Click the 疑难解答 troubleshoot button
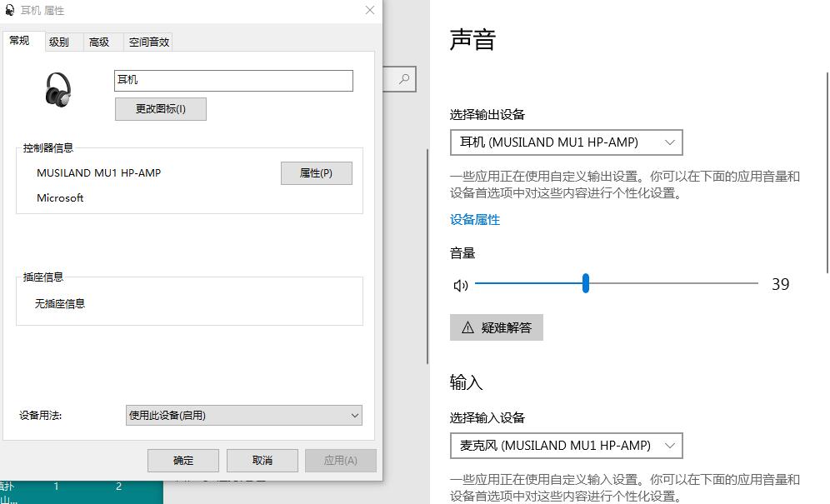This screenshot has width=830, height=504. [497, 327]
